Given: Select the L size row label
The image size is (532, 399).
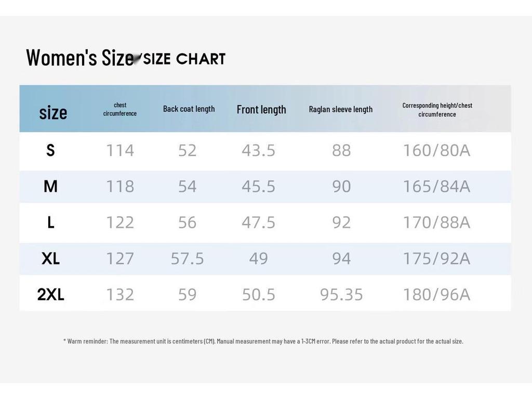Looking at the screenshot, I should click(50, 222).
